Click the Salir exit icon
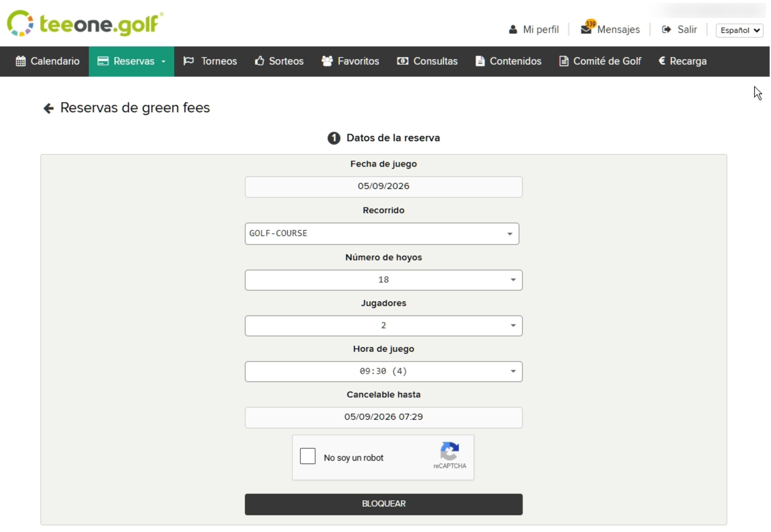The image size is (771, 532). pyautogui.click(x=666, y=30)
